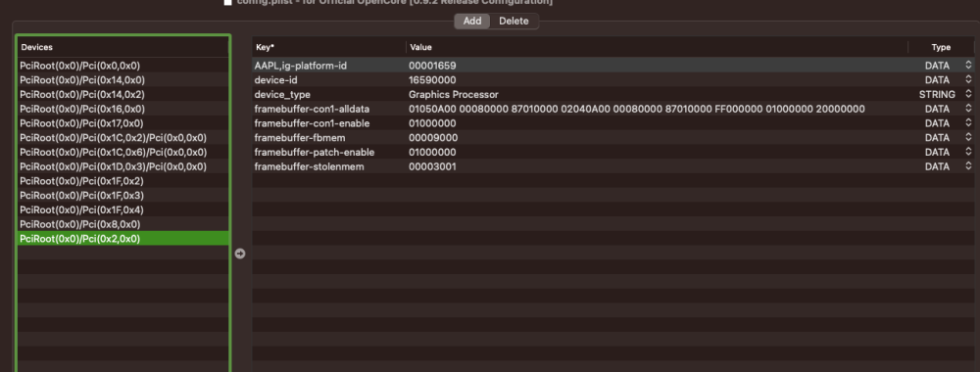Select device PciRoot(0x0)/Pci(0x8,0x0)
This screenshot has width=980, height=372.
[x=122, y=224]
